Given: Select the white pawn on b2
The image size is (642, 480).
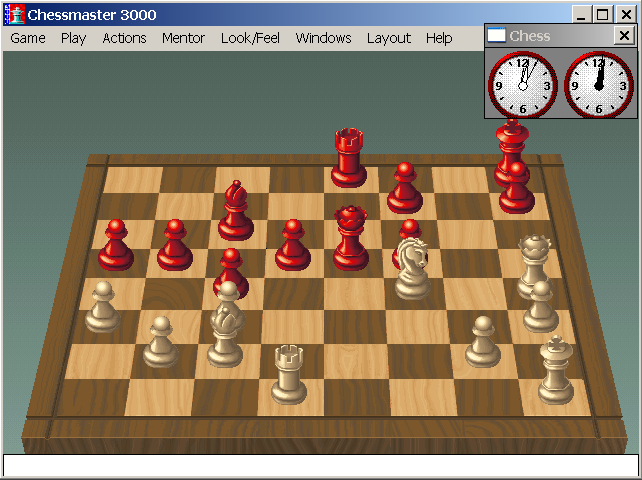Looking at the screenshot, I should (x=160, y=341).
